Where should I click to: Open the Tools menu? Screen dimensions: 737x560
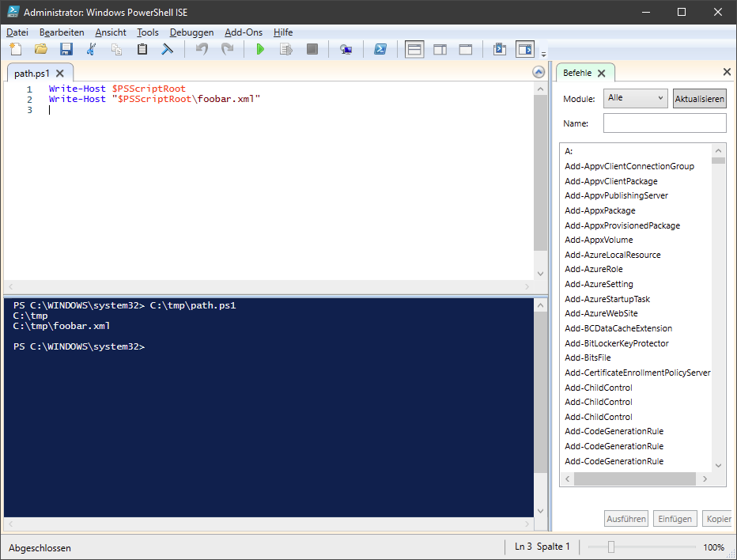[x=148, y=32]
